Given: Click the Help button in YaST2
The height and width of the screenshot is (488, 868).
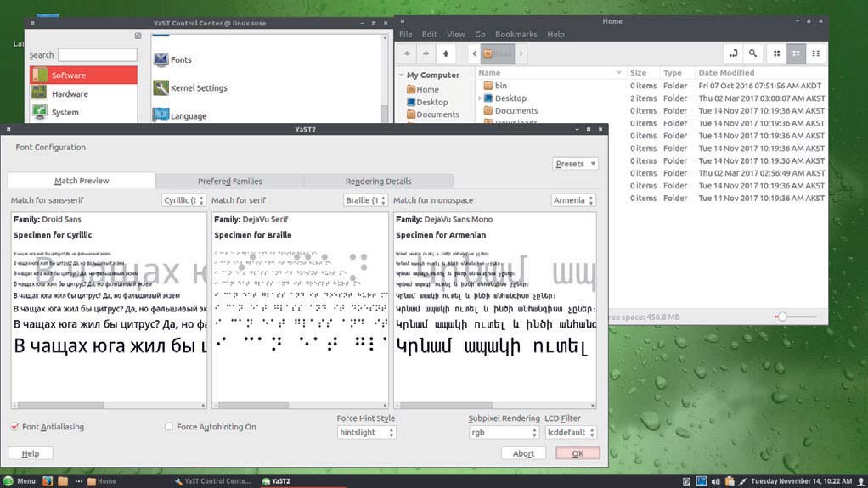Looking at the screenshot, I should point(31,453).
